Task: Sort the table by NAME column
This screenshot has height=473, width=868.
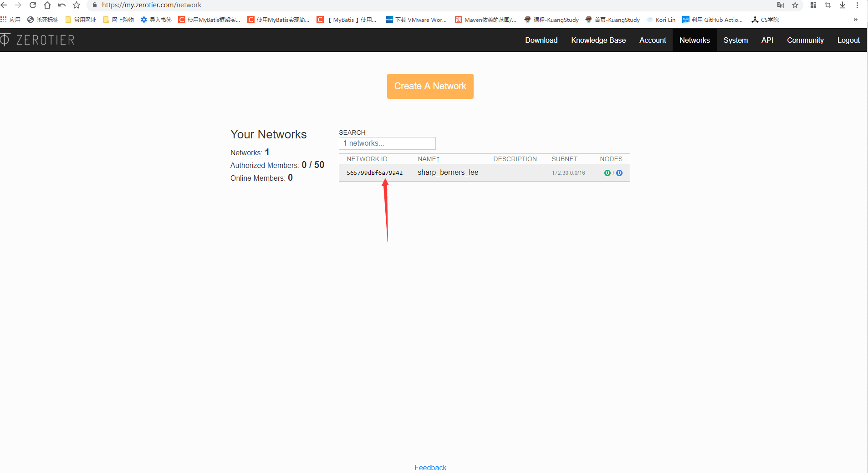Action: (x=429, y=159)
